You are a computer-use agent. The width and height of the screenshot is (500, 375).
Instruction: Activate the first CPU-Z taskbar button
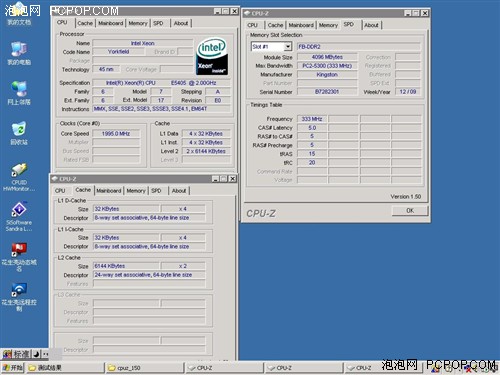click(x=225, y=368)
